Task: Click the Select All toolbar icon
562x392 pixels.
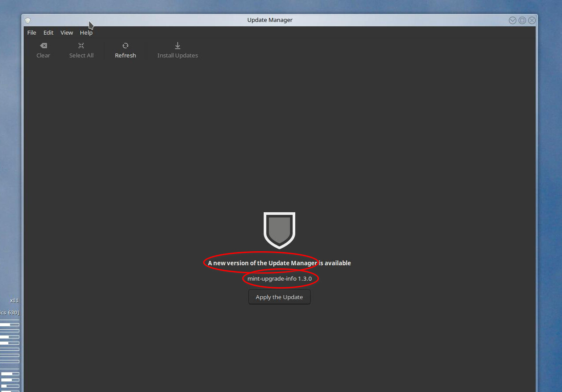Action: (81, 46)
